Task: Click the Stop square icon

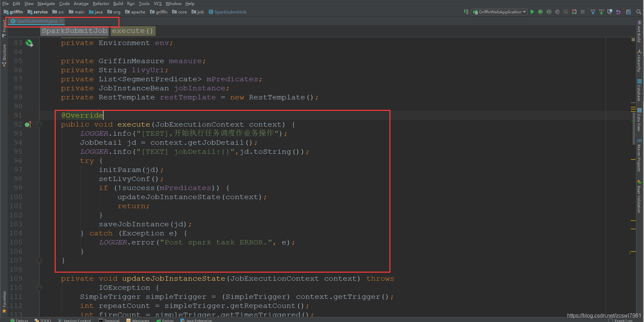Action: (583, 12)
